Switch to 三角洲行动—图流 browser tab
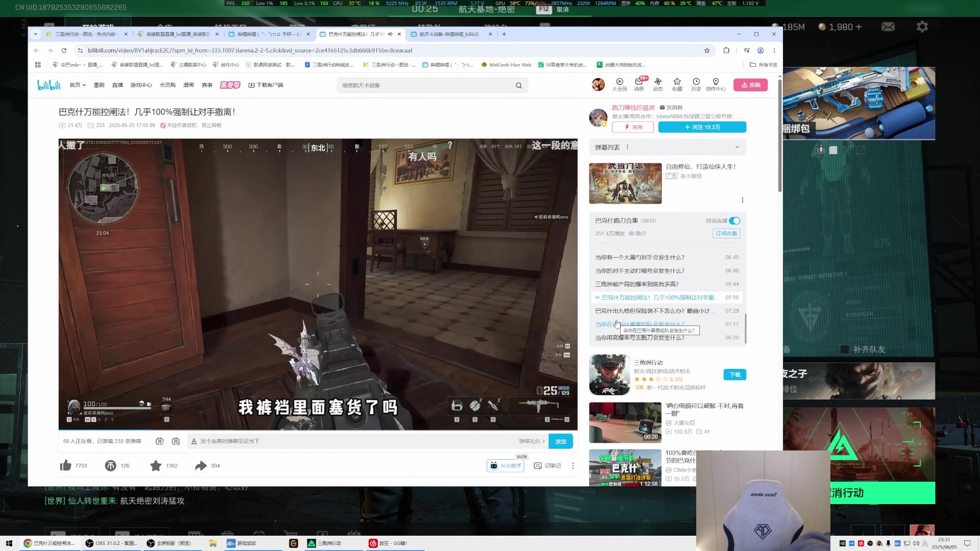This screenshot has width=980, height=551. 86,34
